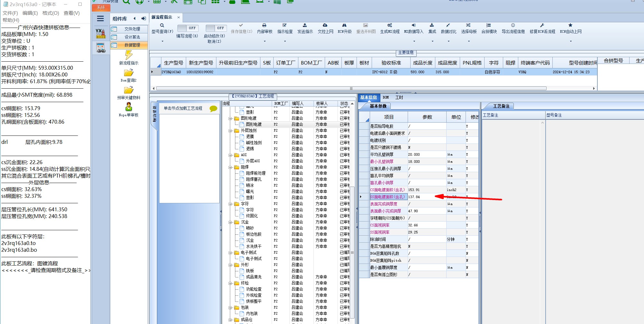Open the 型号查询(F) dropdown arrow

tap(162, 41)
